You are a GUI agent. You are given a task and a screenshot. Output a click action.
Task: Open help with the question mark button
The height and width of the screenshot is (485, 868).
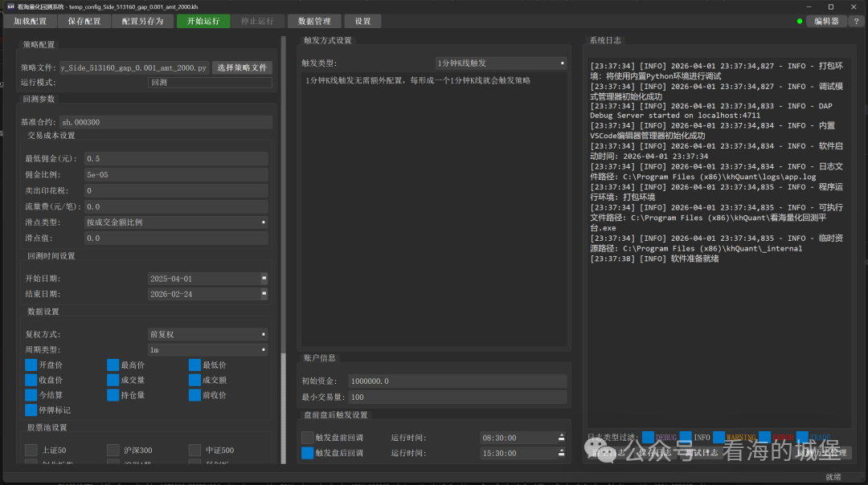(857, 21)
